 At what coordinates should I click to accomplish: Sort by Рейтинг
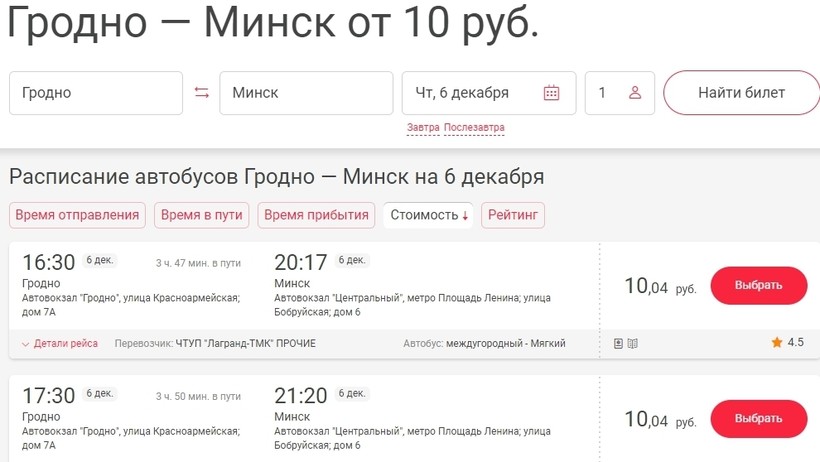[513, 215]
